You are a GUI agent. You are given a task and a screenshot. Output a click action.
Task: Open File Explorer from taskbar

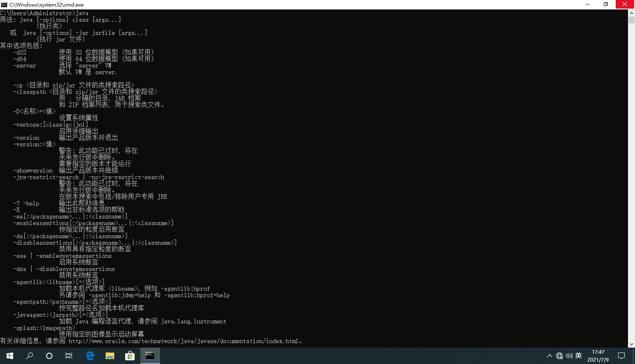(x=110, y=356)
